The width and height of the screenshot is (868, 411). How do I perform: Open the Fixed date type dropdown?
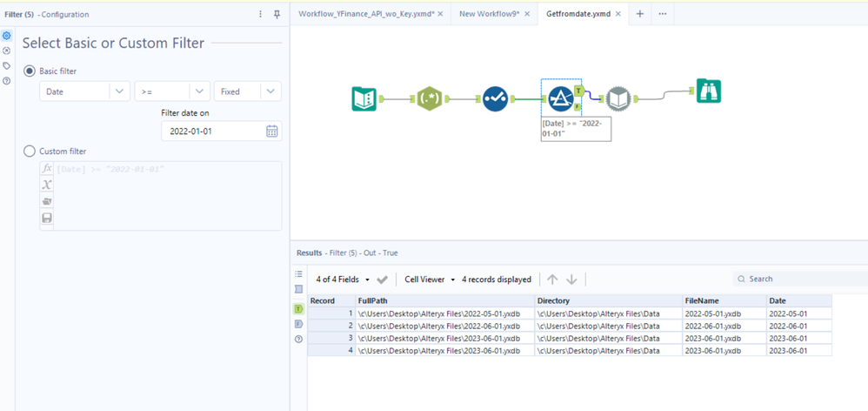pyautogui.click(x=248, y=91)
